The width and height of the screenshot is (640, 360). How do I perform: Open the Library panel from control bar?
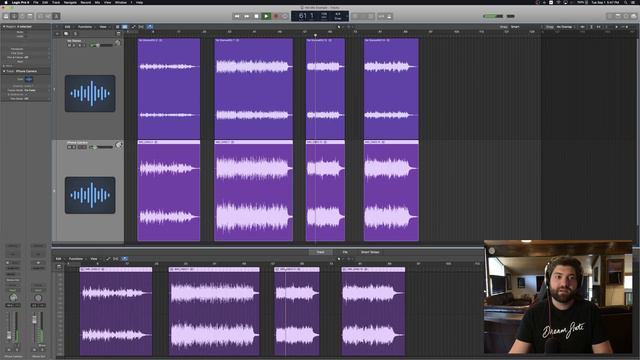pos(6,16)
